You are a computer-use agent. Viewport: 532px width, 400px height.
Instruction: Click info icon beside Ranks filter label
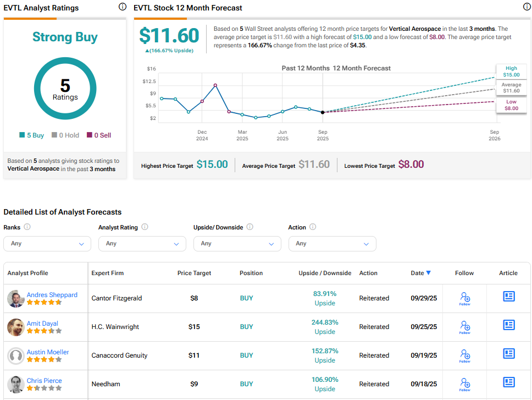pyautogui.click(x=27, y=227)
